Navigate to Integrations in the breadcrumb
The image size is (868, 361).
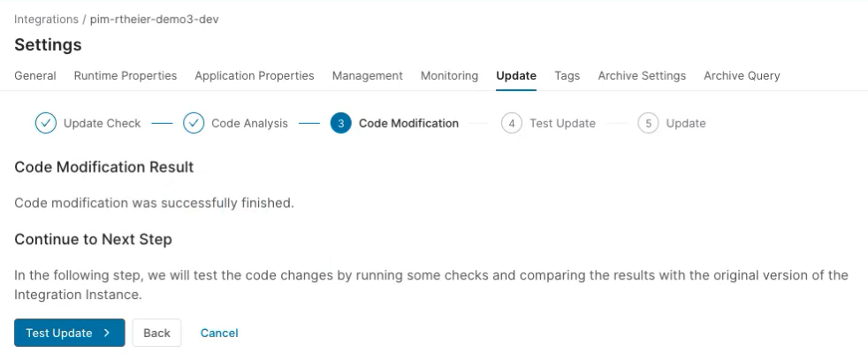(x=46, y=19)
